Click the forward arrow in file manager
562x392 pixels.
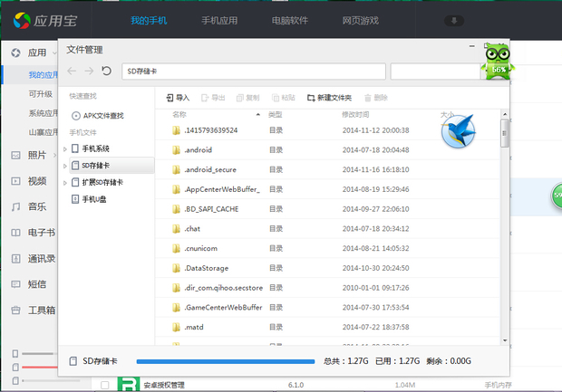click(x=89, y=71)
